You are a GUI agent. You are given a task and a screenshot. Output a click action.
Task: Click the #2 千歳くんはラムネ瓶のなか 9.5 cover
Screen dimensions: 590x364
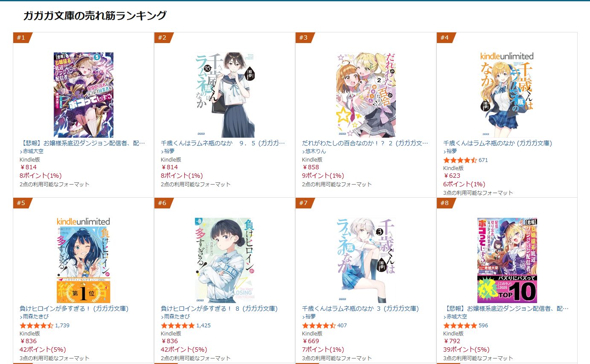pyautogui.click(x=225, y=95)
